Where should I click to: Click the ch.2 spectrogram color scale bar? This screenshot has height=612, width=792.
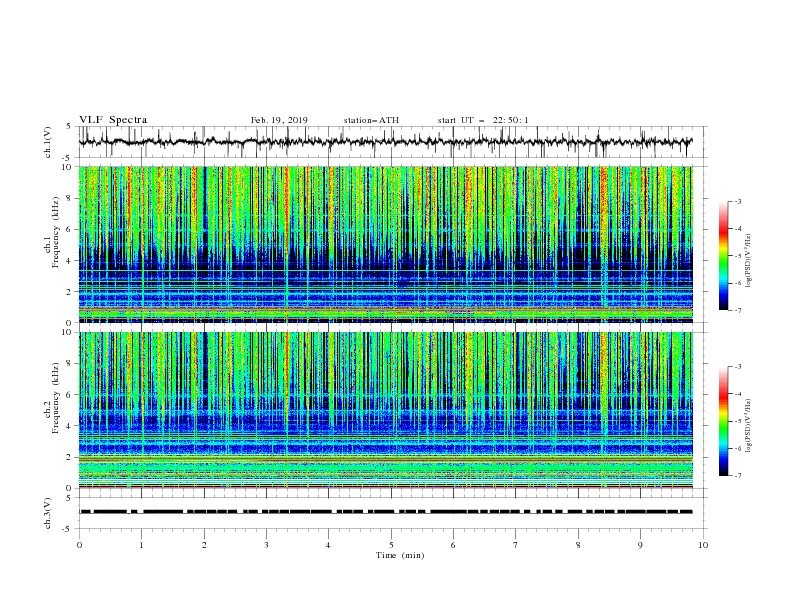(x=723, y=421)
